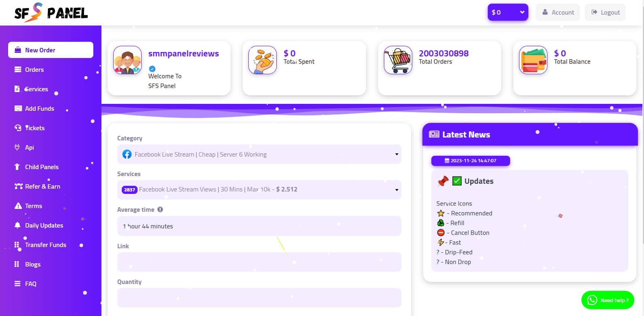644x316 pixels.
Task: Click the Total Orders shopping cart icon
Action: [x=398, y=60]
